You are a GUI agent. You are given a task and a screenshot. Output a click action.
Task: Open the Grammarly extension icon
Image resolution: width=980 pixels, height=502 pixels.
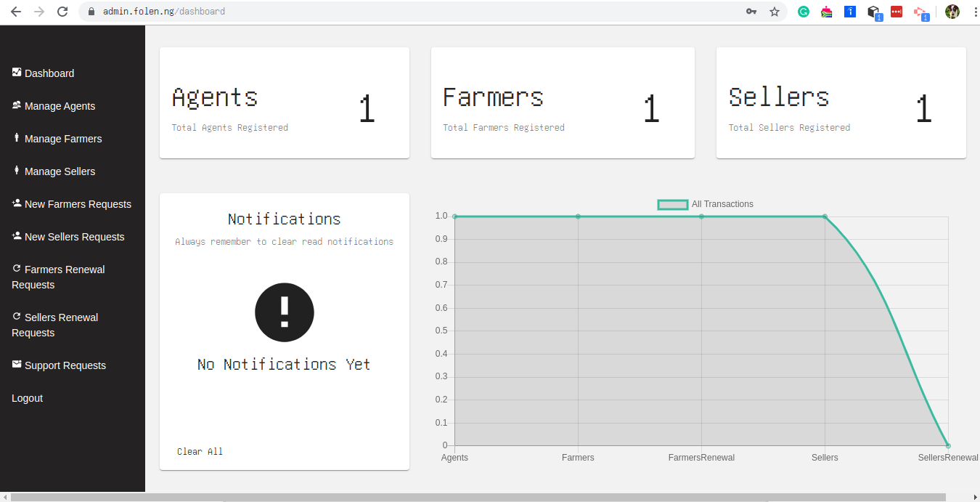[x=804, y=12]
